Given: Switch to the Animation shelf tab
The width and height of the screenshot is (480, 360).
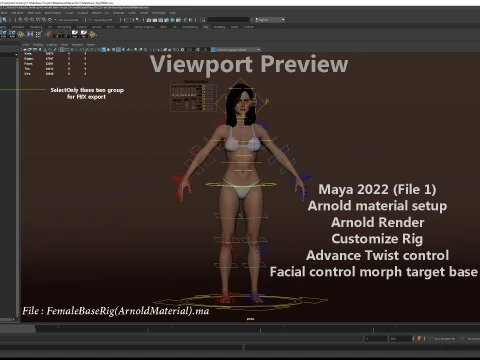Looking at the screenshot, I should pyautogui.click(x=18, y=27).
